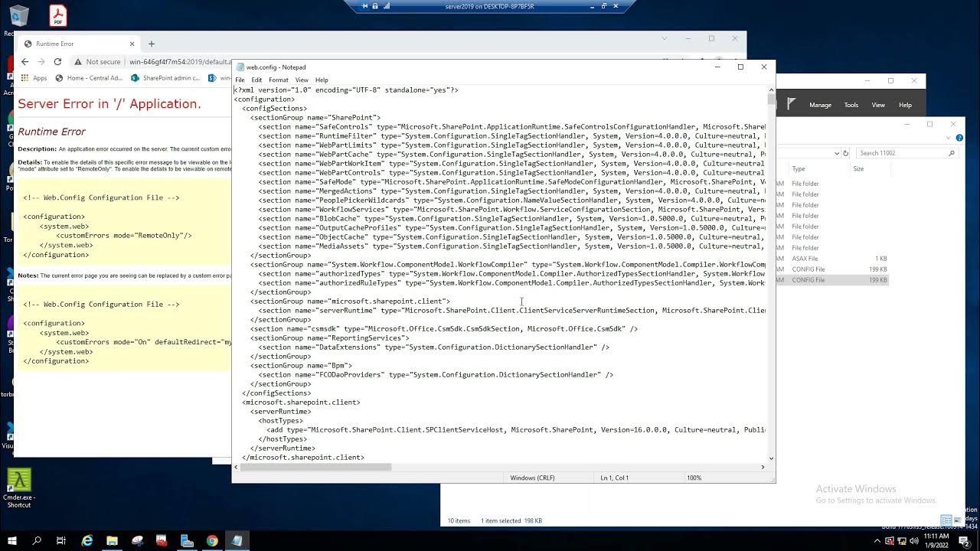The width and height of the screenshot is (980, 551).
Task: Click Windows (CRLF) in the Notepad status bar
Action: click(532, 478)
